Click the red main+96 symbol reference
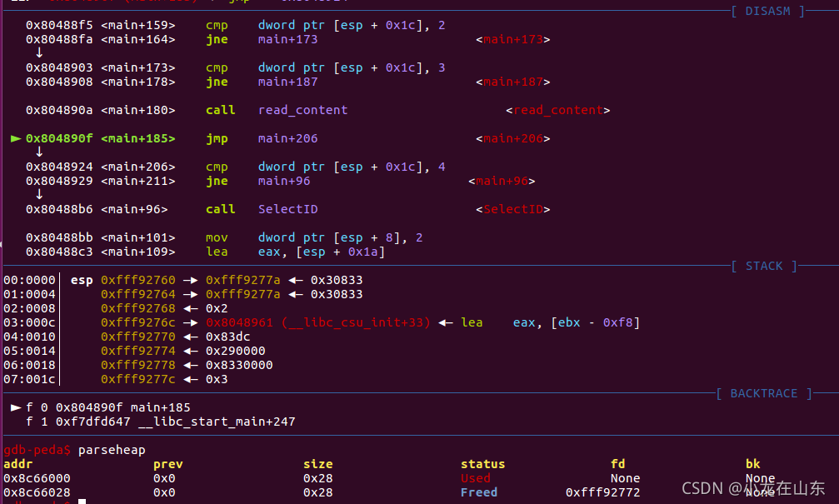 (502, 182)
